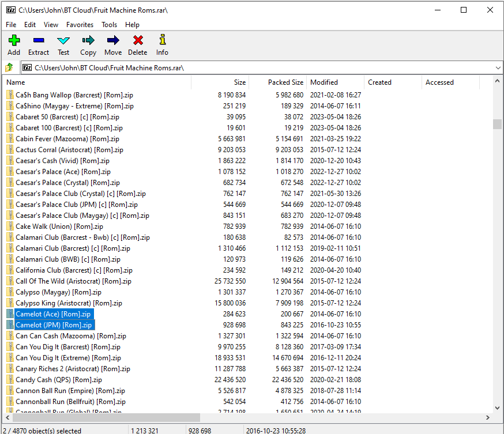Click zip icon for California Club (Barcrest)

pyautogui.click(x=10, y=270)
